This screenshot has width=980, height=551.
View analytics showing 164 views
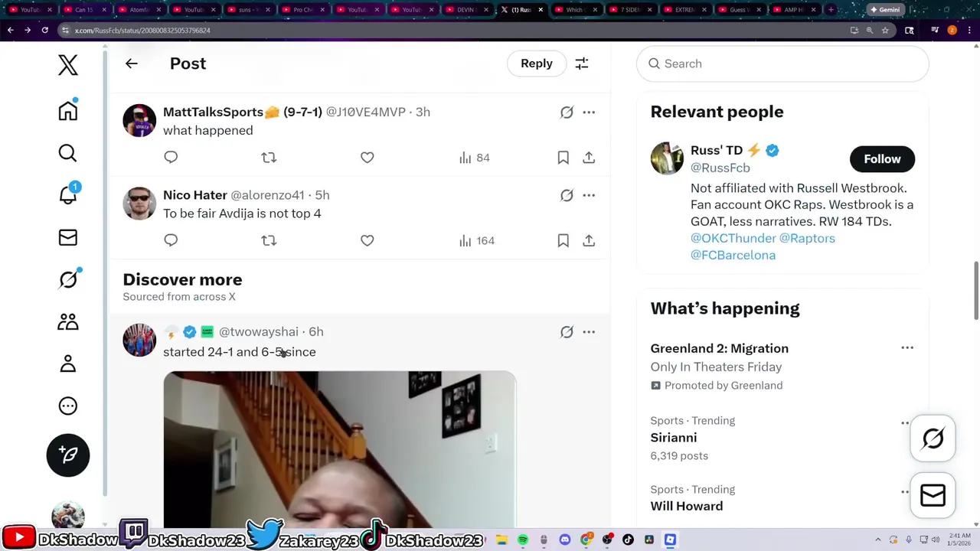click(476, 240)
